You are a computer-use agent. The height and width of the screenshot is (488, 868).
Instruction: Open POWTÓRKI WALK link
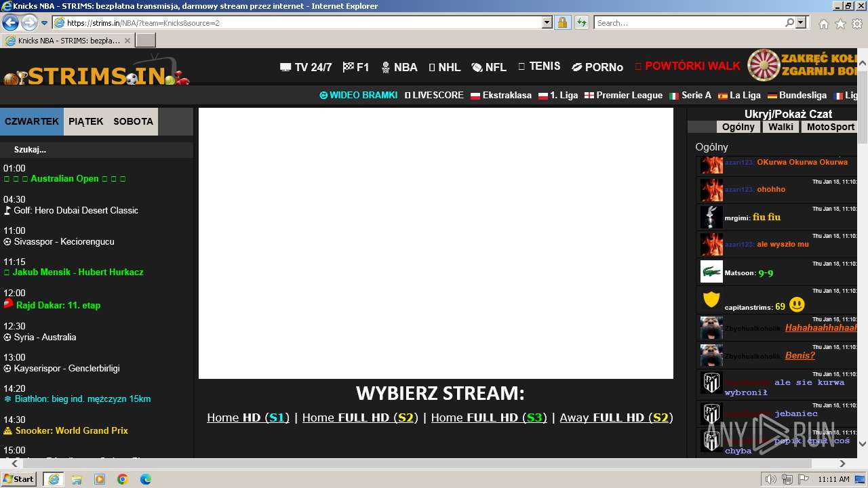click(x=688, y=66)
